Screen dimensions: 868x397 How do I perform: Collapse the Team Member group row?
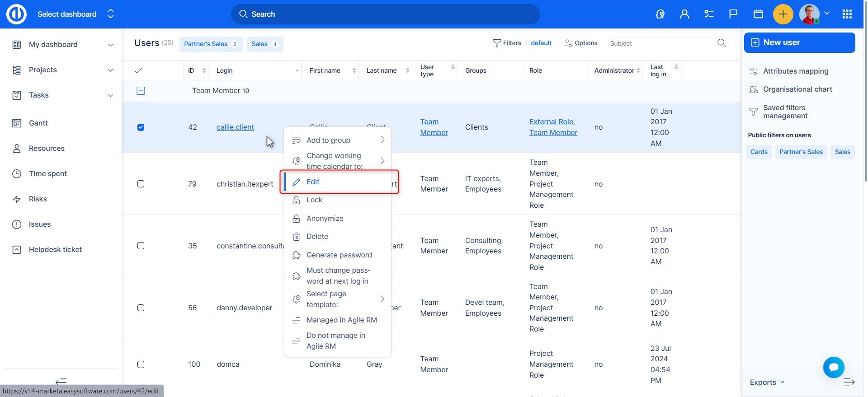point(141,91)
